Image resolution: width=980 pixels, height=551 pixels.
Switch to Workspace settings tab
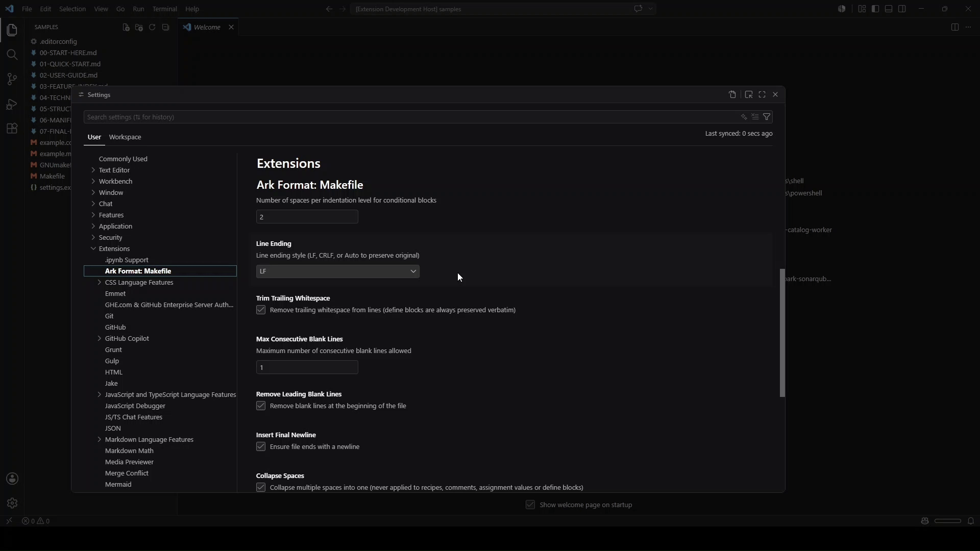[125, 137]
